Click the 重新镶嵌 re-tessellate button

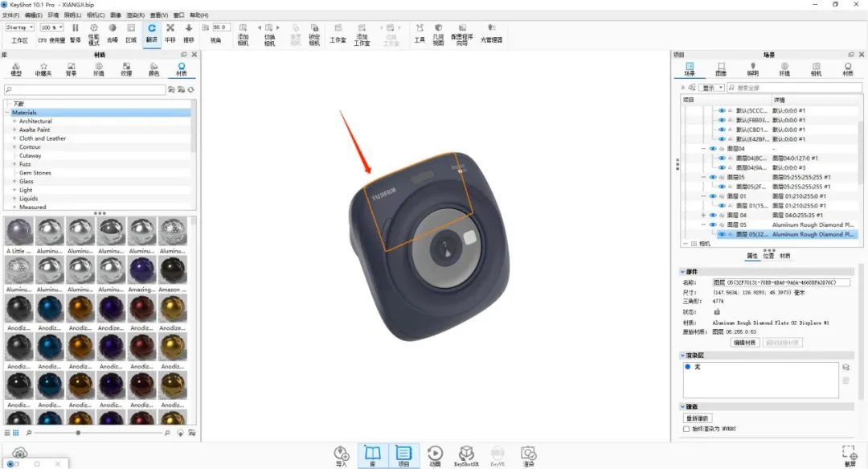[x=698, y=418]
